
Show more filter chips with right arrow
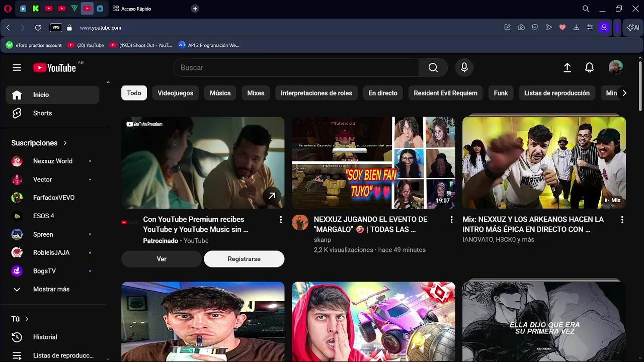[x=624, y=93]
